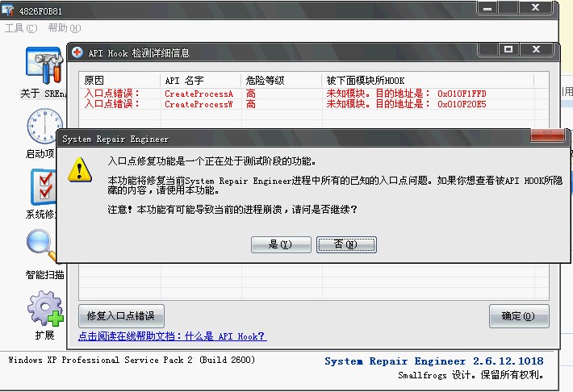Image resolution: width=573 pixels, height=392 pixels.
Task: Open the 启动项 clock icon
Action: 44,126
